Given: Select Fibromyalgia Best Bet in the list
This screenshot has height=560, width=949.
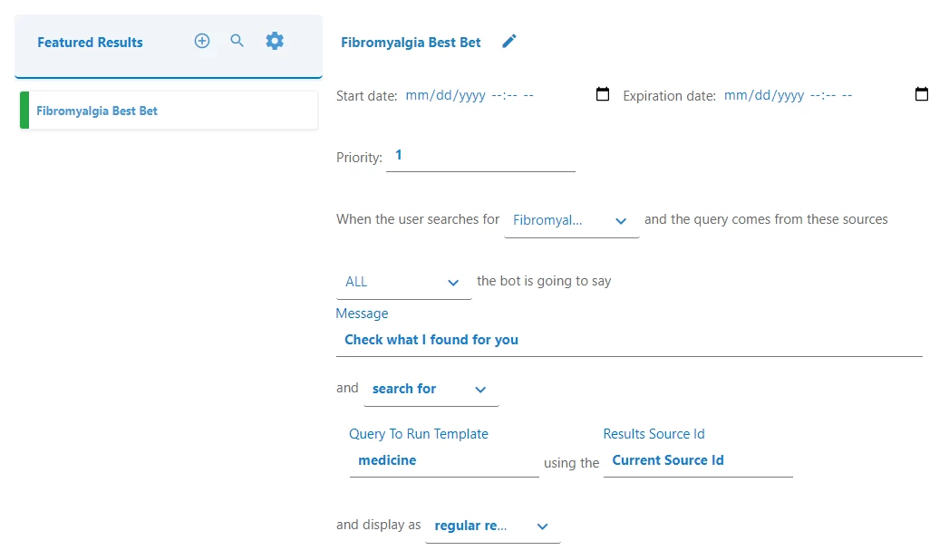Looking at the screenshot, I should [97, 111].
